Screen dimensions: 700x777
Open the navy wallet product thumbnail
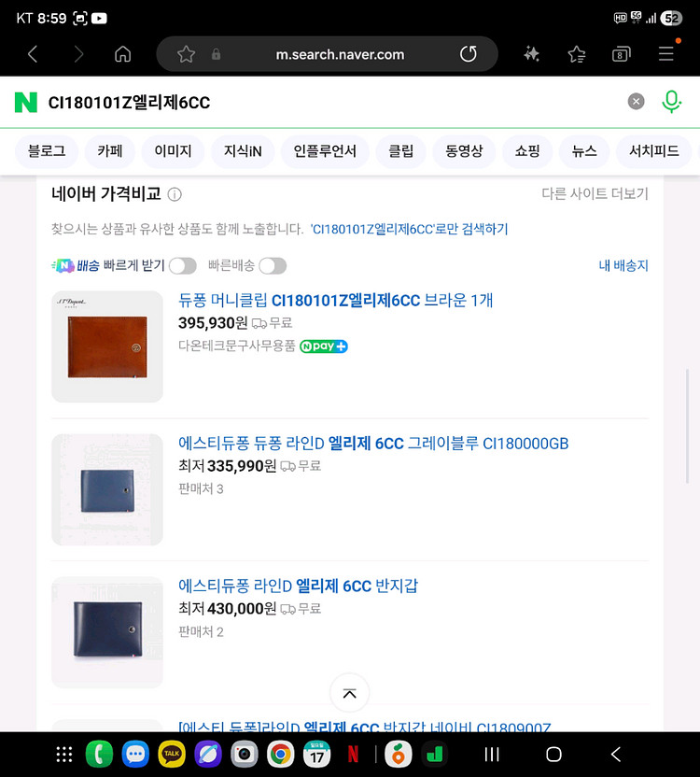[107, 633]
